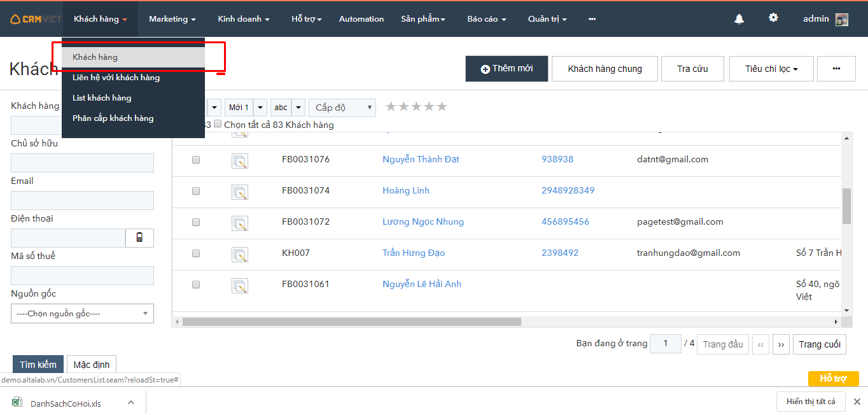The image size is (868, 415).
Task: Open the Marketing menu
Action: [172, 19]
